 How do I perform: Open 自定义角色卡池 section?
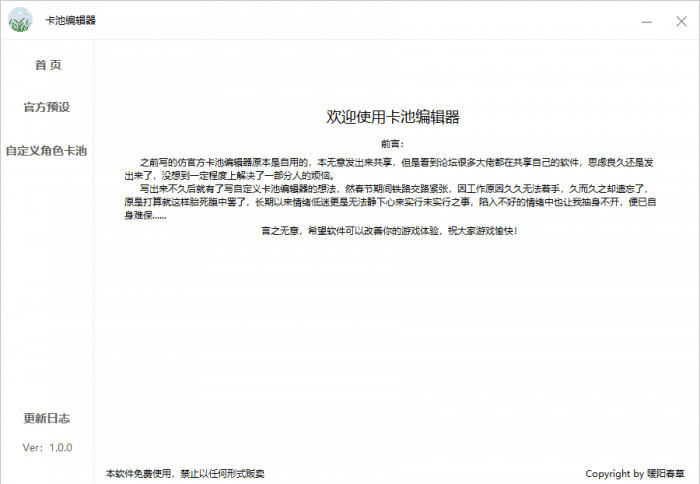point(46,151)
